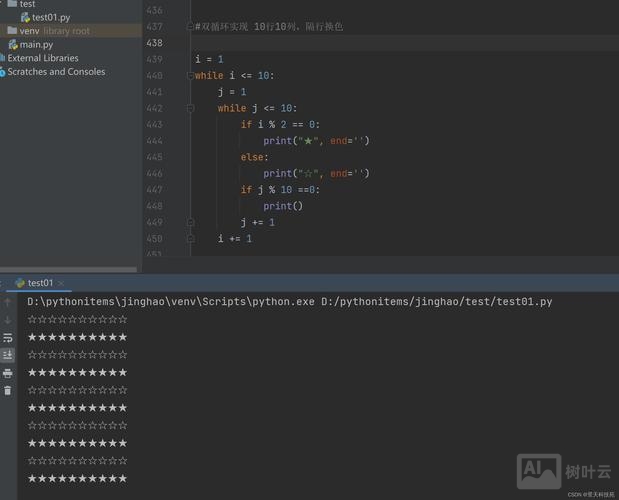This screenshot has width=619, height=500.
Task: Fold the inner 'while j <= 10' block
Action: point(190,108)
